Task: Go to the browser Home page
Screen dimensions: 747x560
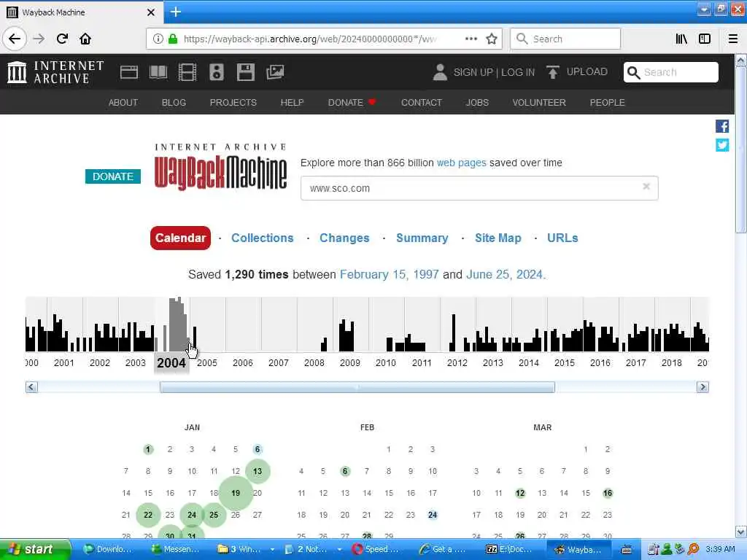Action: 85,39
